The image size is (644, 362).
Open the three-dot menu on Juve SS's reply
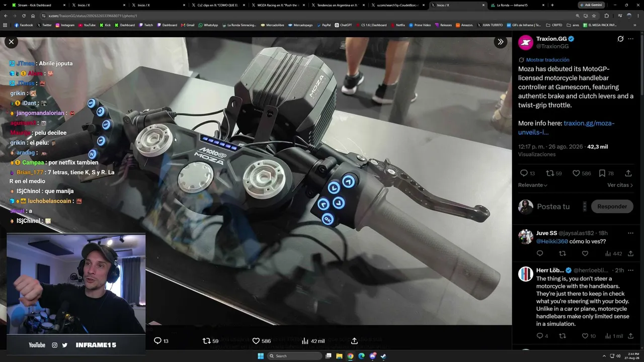pos(630,233)
